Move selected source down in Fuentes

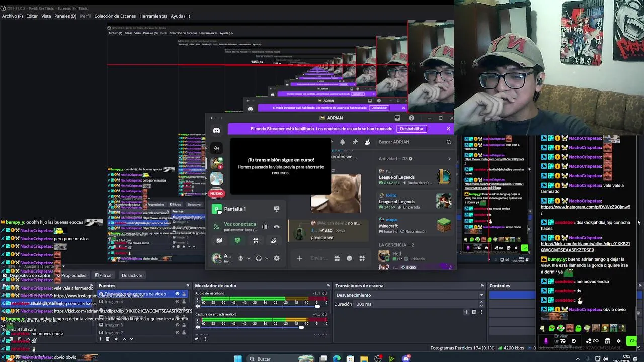(131, 339)
